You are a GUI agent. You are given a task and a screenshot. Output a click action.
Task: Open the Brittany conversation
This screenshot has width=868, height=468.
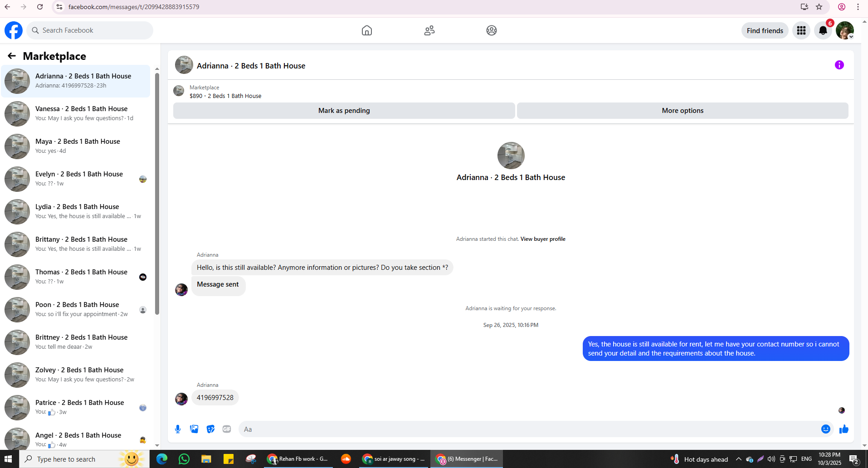(76, 244)
